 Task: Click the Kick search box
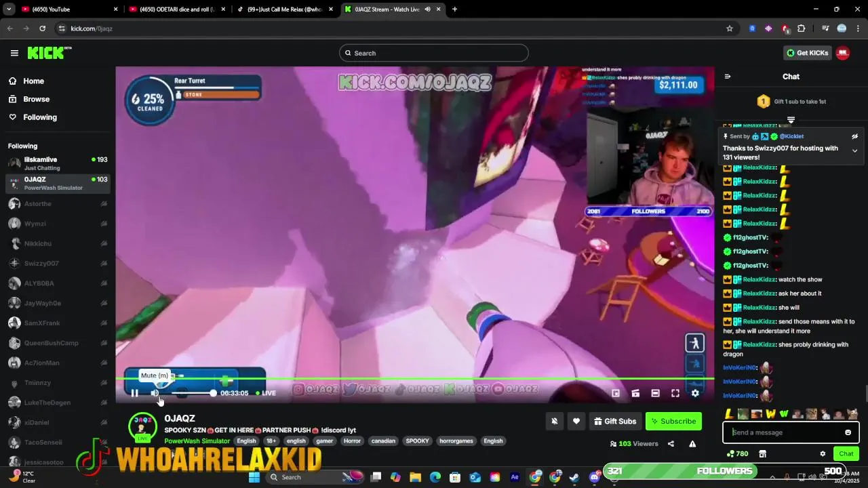click(x=434, y=53)
